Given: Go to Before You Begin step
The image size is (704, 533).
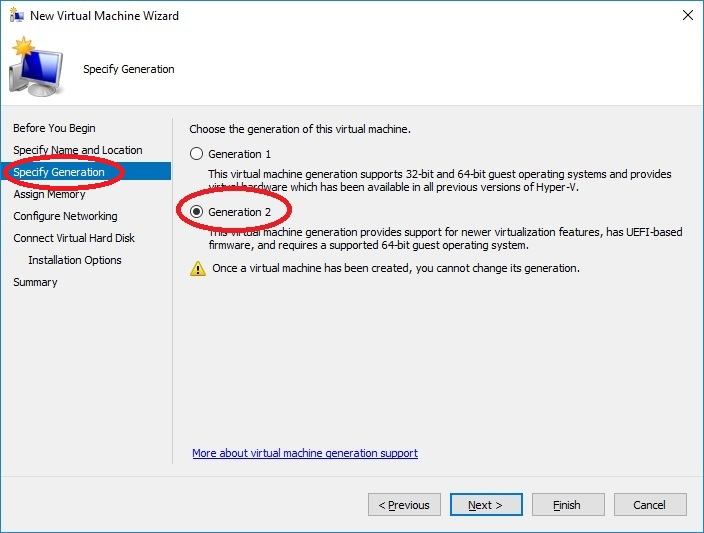Looking at the screenshot, I should point(54,128).
